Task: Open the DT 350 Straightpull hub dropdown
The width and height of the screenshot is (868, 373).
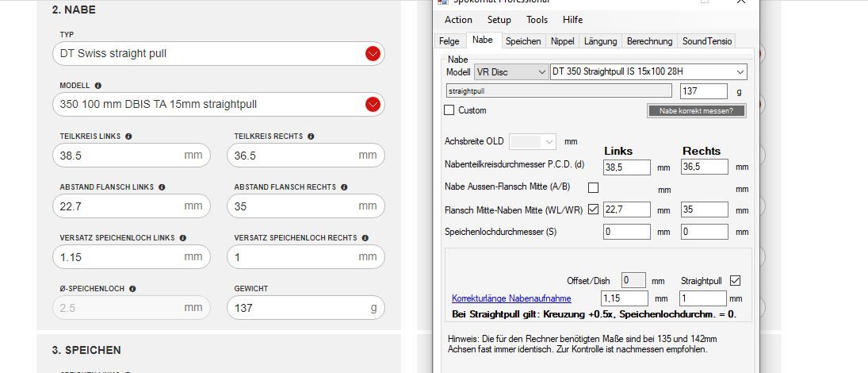Action: [648, 72]
